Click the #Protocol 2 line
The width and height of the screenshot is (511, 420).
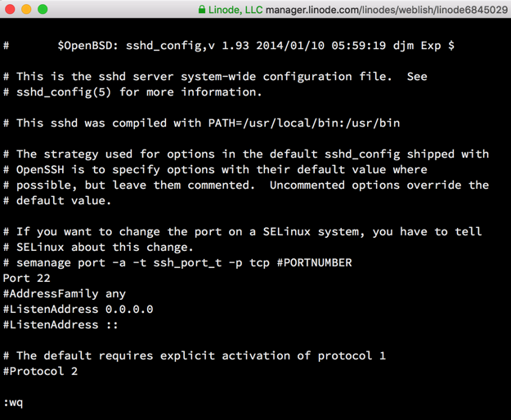point(41,371)
